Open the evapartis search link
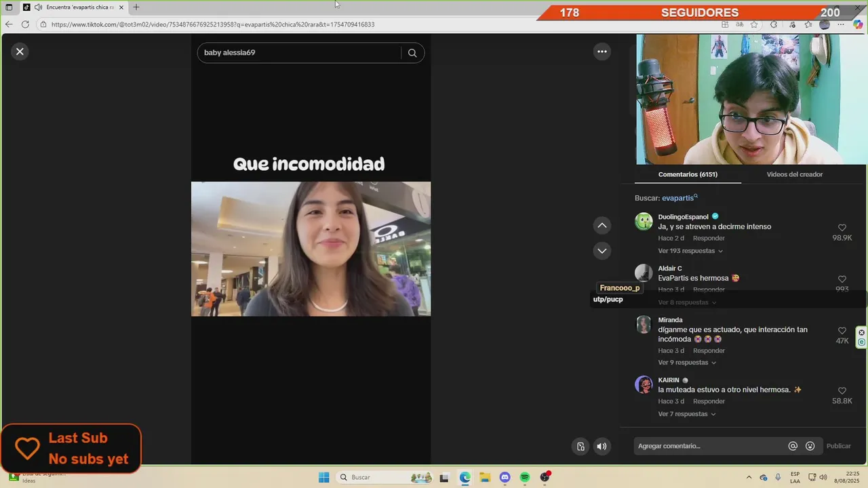The height and width of the screenshot is (488, 868). point(679,198)
